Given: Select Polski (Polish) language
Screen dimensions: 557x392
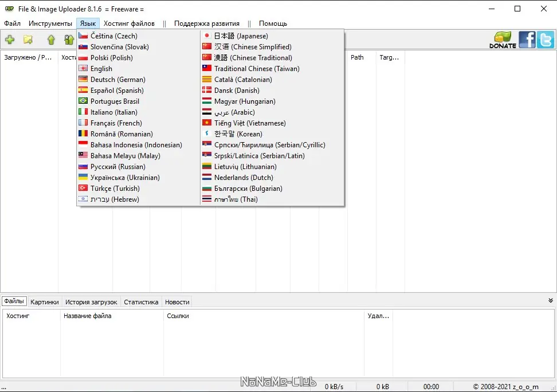Looking at the screenshot, I should pos(139,57).
